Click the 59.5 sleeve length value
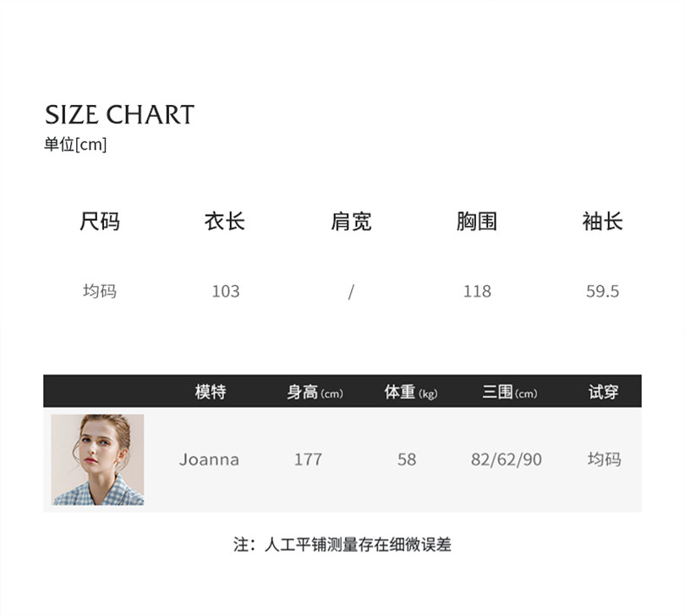685x616 pixels. (x=603, y=291)
